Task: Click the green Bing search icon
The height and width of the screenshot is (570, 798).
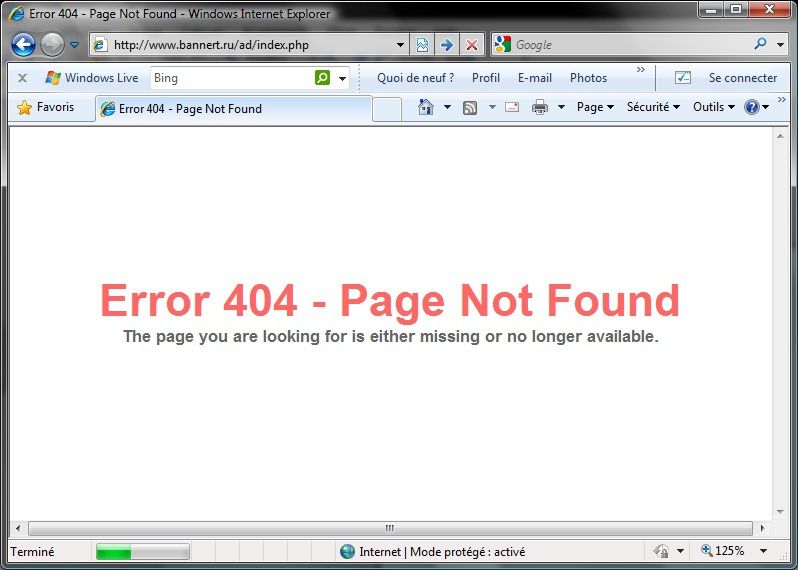Action: [x=323, y=78]
